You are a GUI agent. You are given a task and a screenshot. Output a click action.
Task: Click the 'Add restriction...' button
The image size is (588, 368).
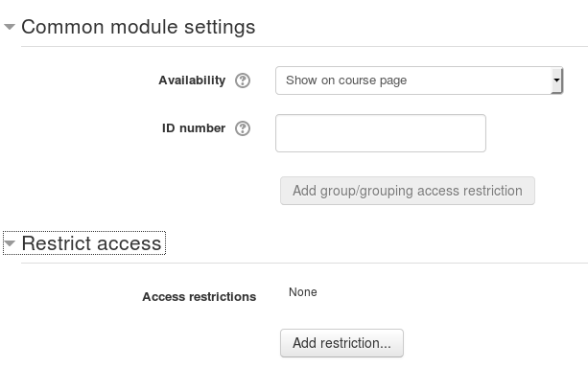[341, 343]
